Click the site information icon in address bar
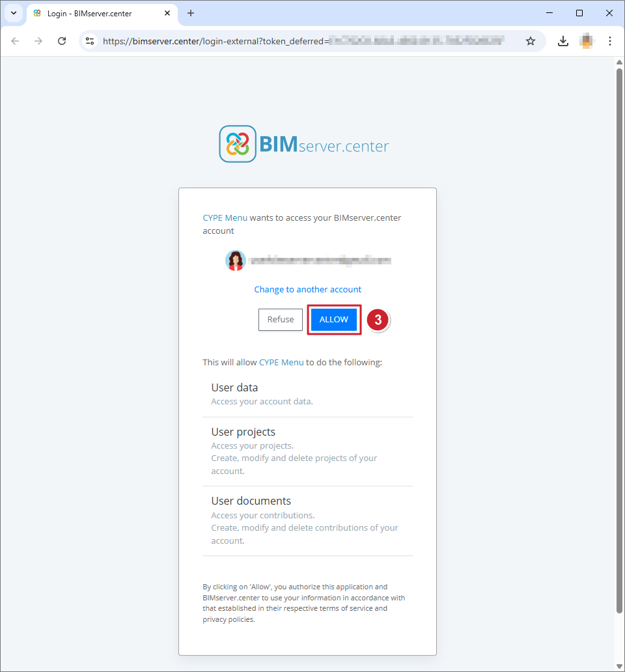Screen dimensions: 625x672 90,41
